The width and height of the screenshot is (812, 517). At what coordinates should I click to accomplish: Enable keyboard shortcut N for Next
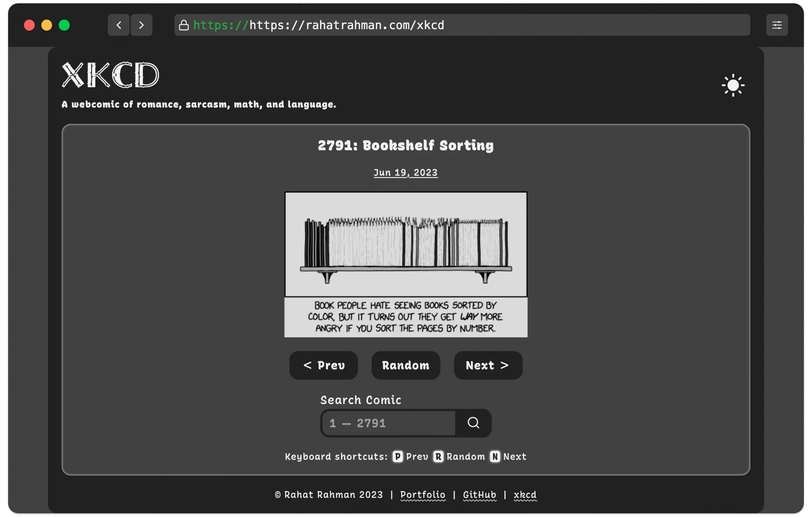495,456
